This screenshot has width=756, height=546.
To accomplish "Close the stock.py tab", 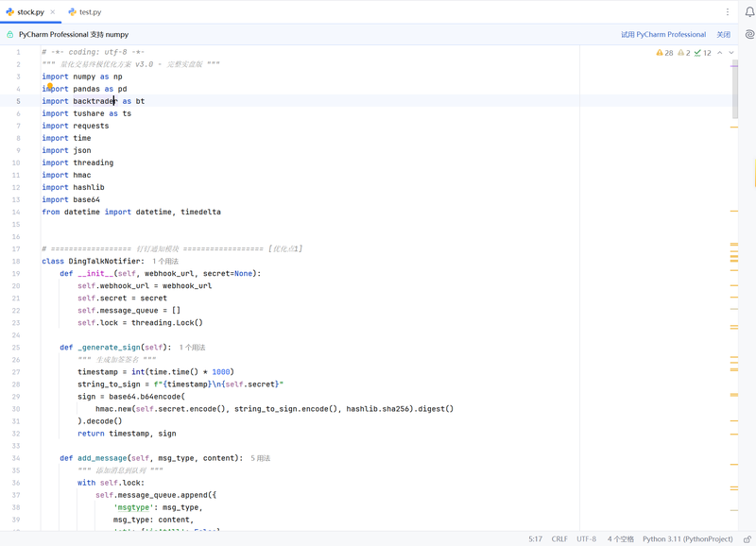I will (x=53, y=12).
